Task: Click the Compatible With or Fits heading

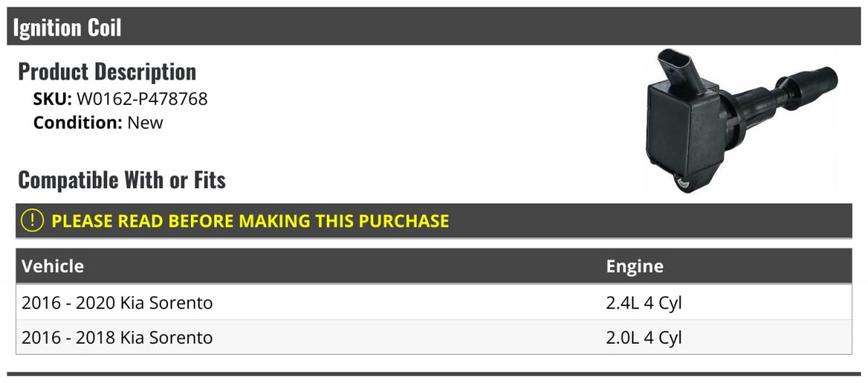Action: click(x=122, y=180)
